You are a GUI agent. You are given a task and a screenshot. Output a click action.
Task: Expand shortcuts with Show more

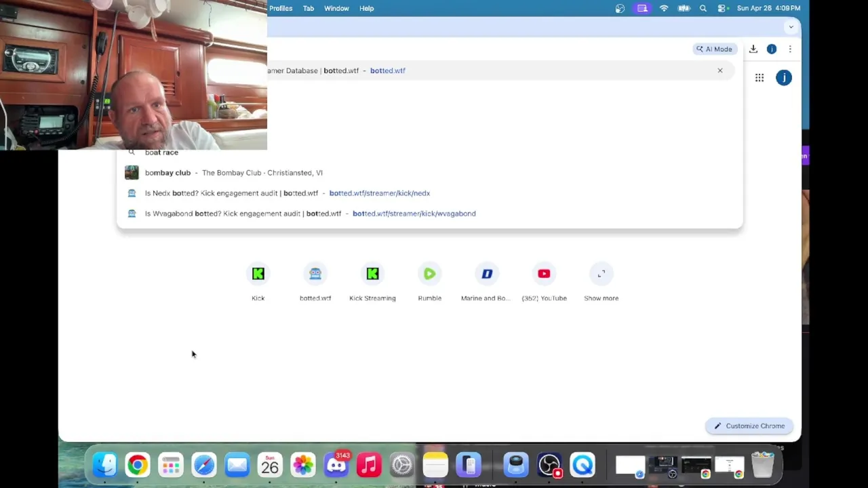601,283
